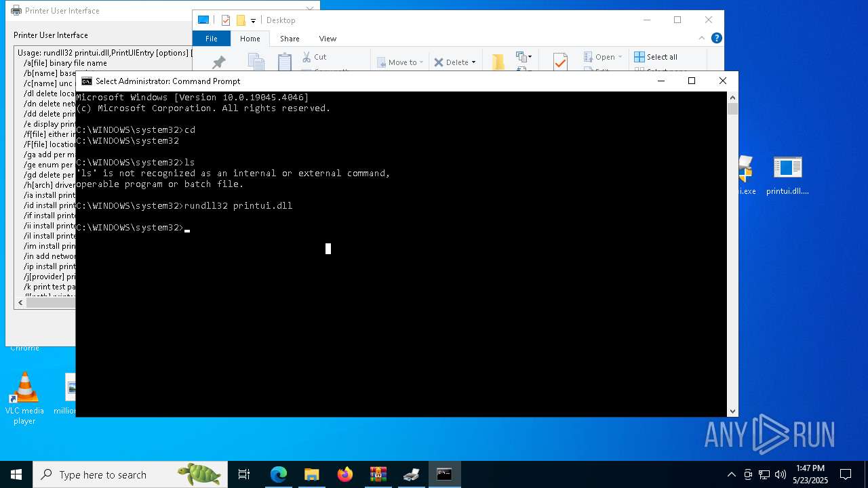Expand the Delete dropdown arrow

[473, 62]
